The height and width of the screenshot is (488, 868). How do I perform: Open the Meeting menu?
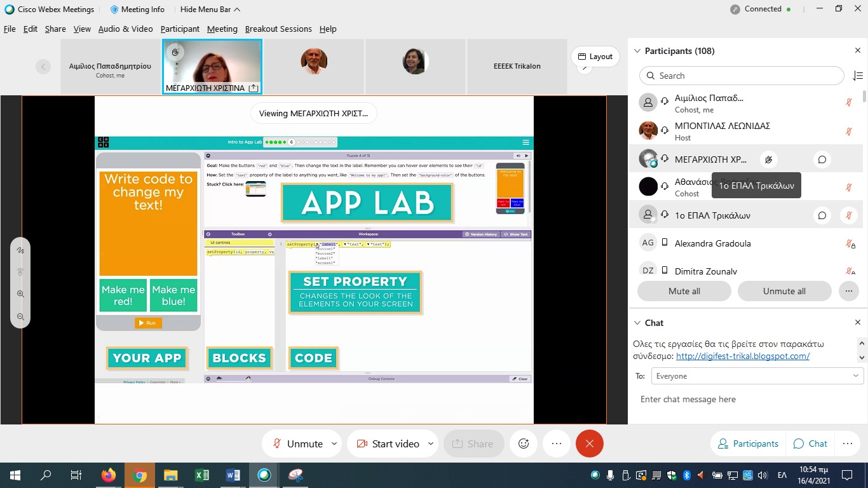[222, 29]
